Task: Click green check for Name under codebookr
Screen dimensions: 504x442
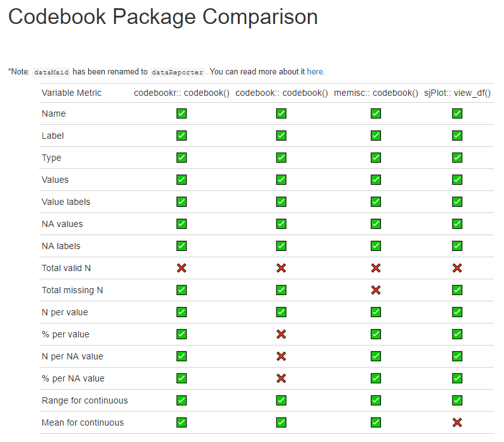Action: [182, 113]
